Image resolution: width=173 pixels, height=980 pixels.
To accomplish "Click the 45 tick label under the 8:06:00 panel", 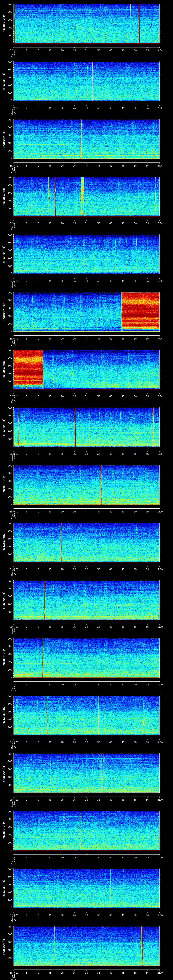I will (x=123, y=339).
